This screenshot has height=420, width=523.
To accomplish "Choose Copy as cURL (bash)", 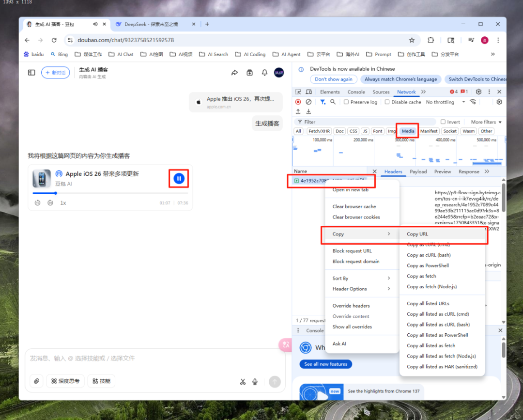I will (x=442, y=255).
